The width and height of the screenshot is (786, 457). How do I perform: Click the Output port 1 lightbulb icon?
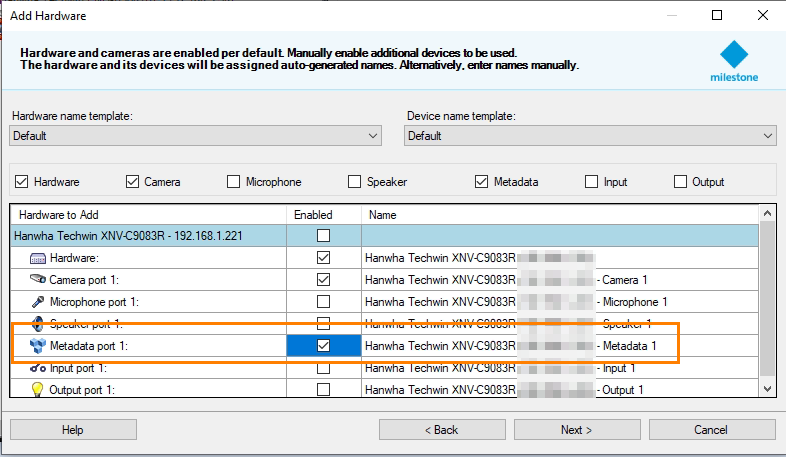pyautogui.click(x=38, y=389)
